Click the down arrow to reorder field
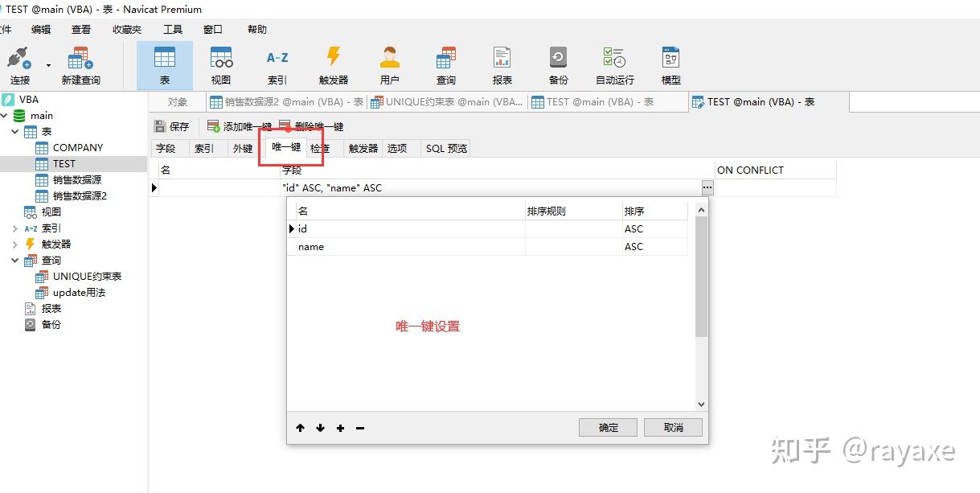This screenshot has width=980, height=493. pyautogui.click(x=320, y=428)
